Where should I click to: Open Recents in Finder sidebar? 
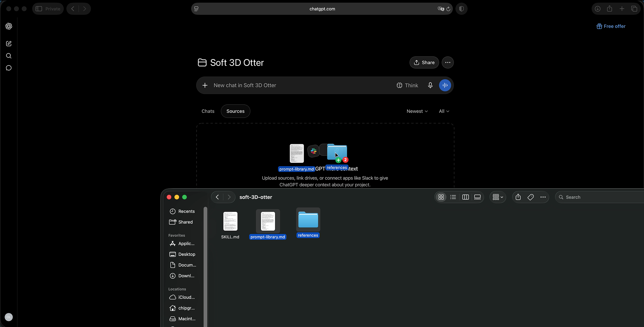[183, 211]
